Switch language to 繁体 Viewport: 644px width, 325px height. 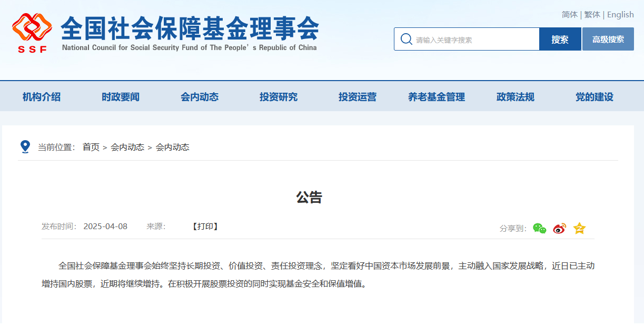pyautogui.click(x=592, y=15)
